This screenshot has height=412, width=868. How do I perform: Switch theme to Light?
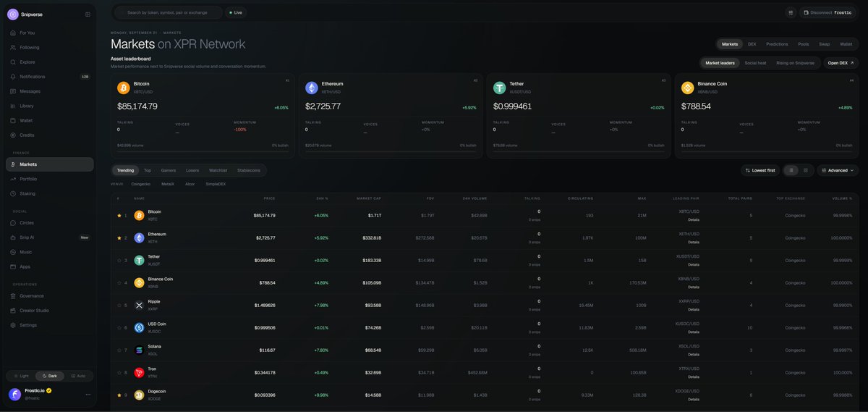point(20,376)
